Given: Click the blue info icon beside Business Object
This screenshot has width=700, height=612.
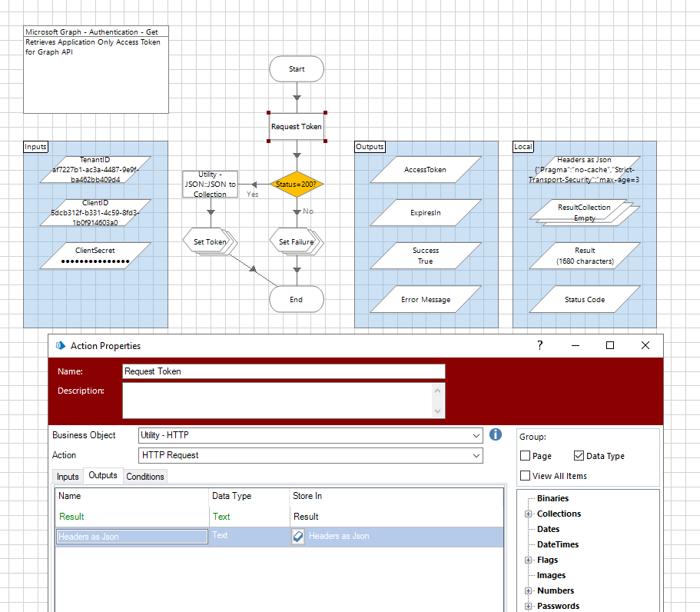Looking at the screenshot, I should point(496,435).
